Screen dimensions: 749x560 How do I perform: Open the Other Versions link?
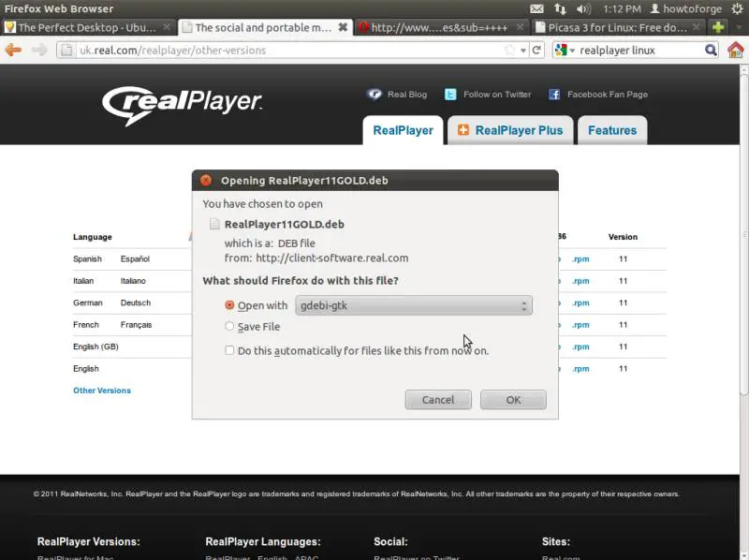click(102, 391)
